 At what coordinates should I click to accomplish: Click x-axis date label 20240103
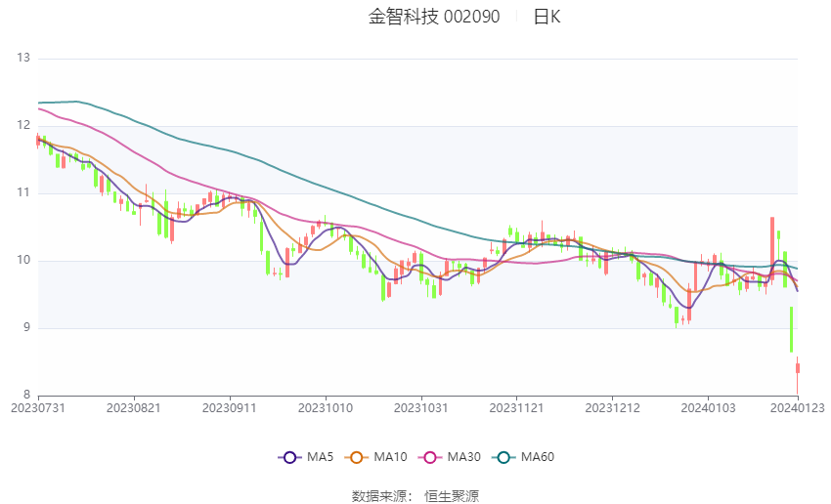coord(708,408)
